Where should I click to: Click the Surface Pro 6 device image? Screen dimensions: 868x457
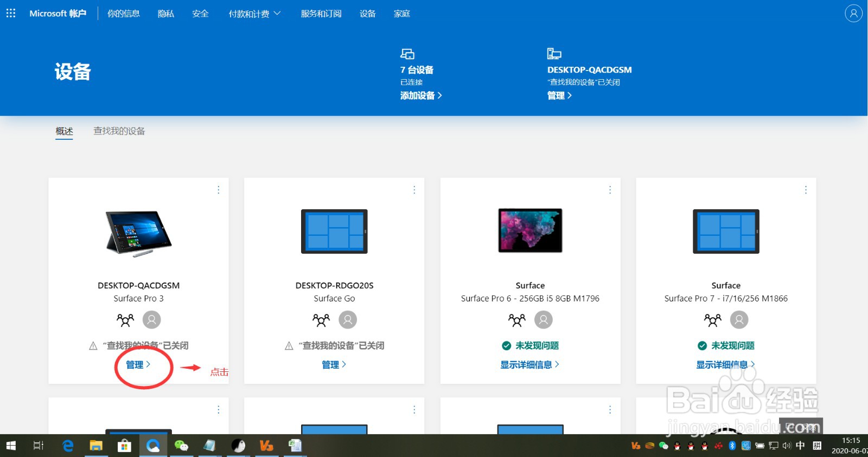point(531,230)
